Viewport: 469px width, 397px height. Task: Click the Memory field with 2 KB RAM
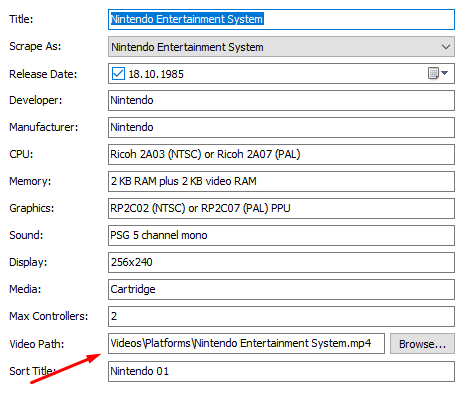coord(281,181)
